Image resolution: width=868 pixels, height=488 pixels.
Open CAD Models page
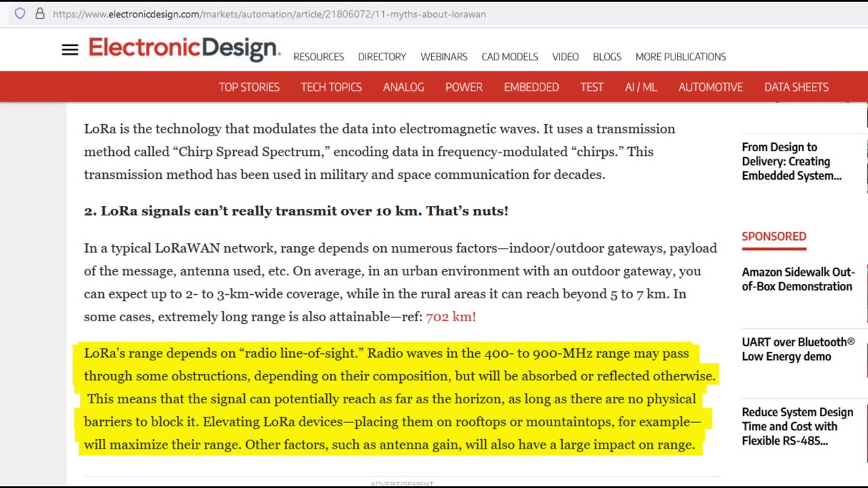[x=510, y=57]
